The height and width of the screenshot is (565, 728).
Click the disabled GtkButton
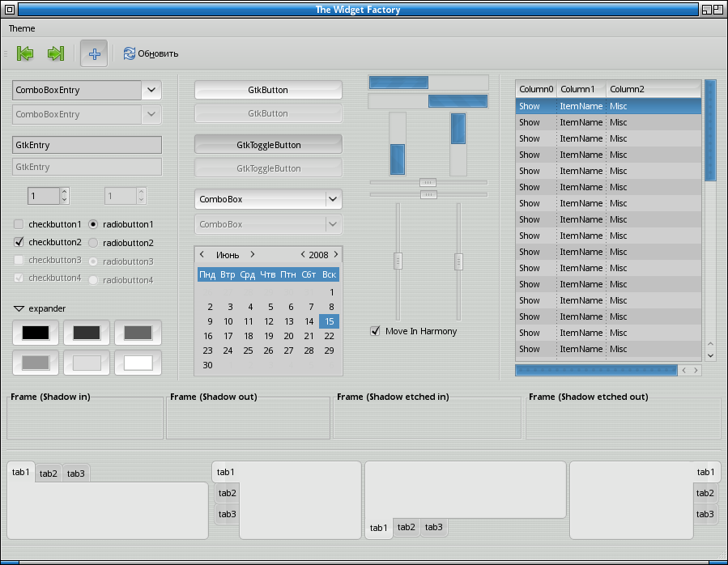click(268, 114)
